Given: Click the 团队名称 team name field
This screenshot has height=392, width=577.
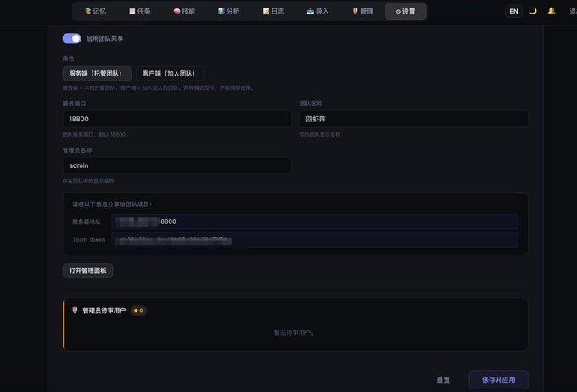Looking at the screenshot, I should click(x=413, y=119).
